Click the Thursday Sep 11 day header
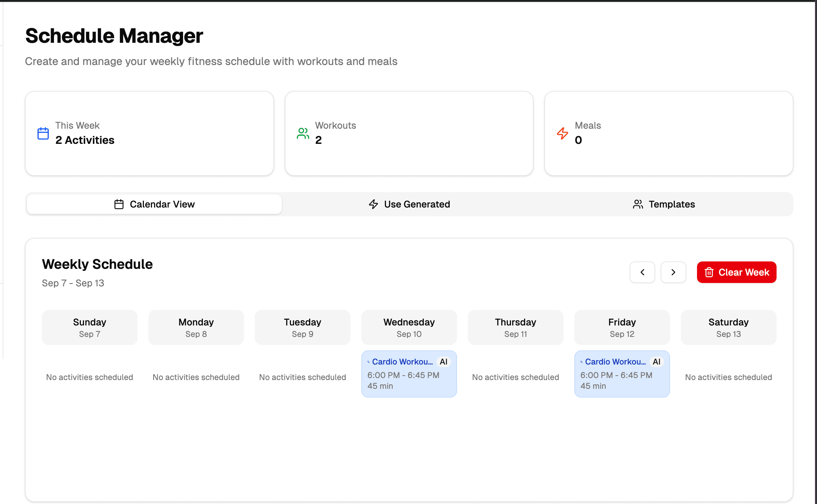This screenshot has width=817, height=504. (x=515, y=327)
